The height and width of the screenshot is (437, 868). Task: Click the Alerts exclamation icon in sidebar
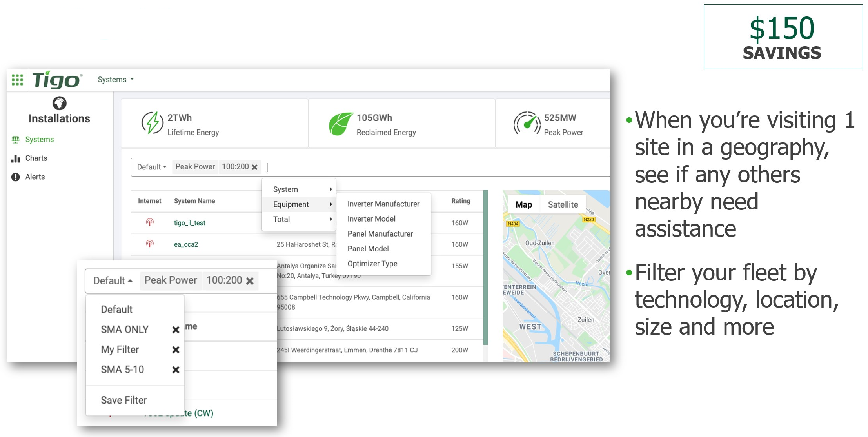[16, 177]
